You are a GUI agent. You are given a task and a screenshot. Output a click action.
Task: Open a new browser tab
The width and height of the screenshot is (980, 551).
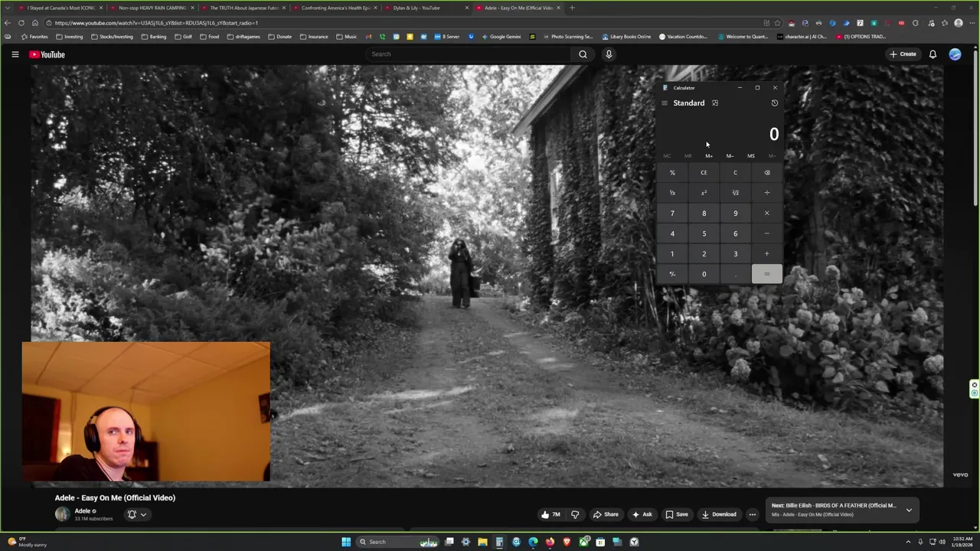pyautogui.click(x=572, y=8)
